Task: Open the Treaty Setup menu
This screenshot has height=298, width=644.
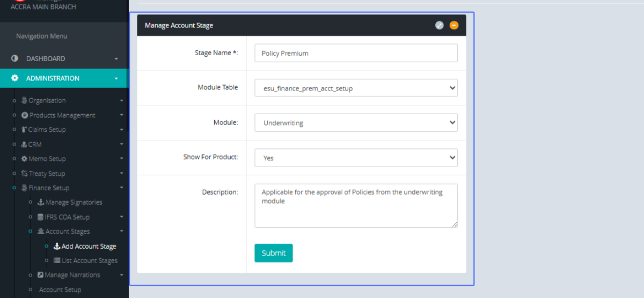Action: tap(46, 174)
